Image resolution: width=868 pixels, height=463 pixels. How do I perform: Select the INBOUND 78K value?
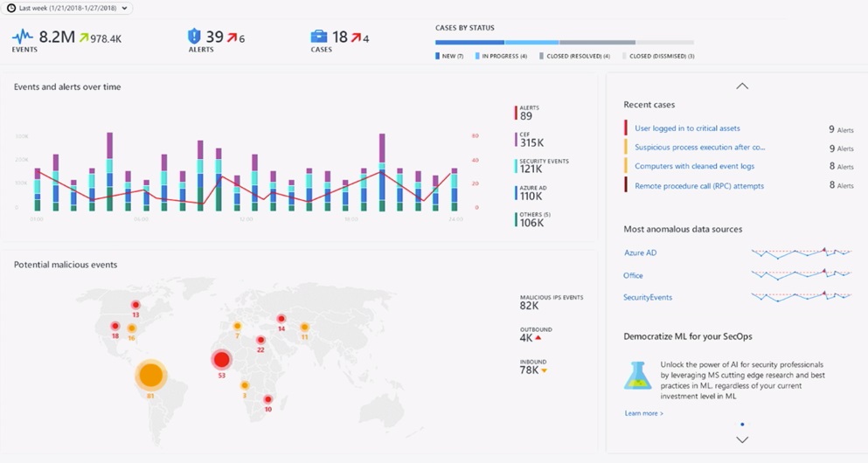pos(529,370)
